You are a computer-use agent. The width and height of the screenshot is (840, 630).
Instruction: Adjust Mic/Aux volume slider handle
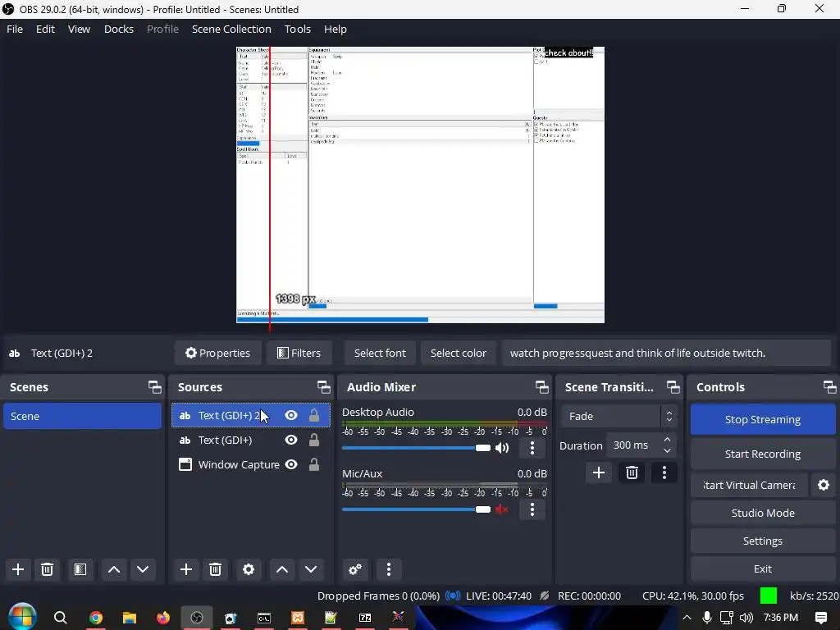482,509
